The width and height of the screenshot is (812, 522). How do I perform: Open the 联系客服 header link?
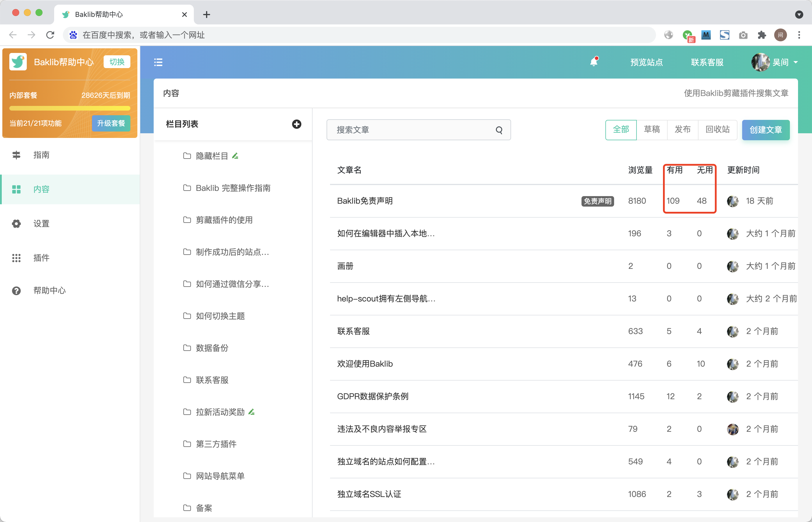[x=707, y=62]
